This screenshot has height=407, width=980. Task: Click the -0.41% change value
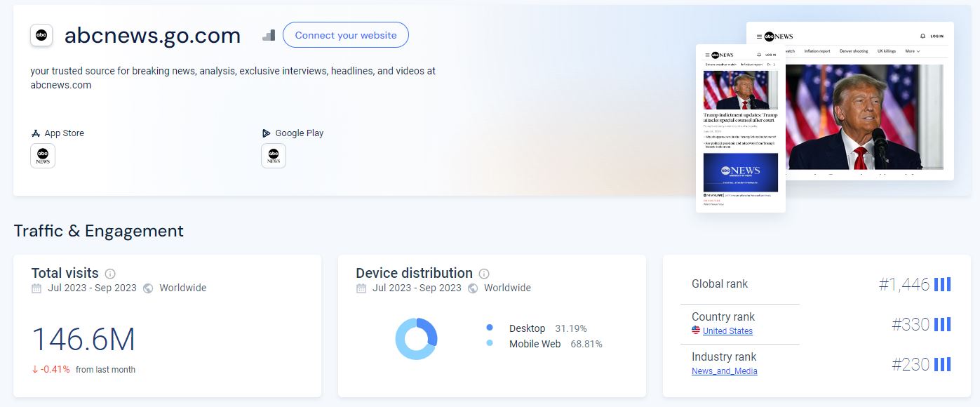click(x=55, y=370)
